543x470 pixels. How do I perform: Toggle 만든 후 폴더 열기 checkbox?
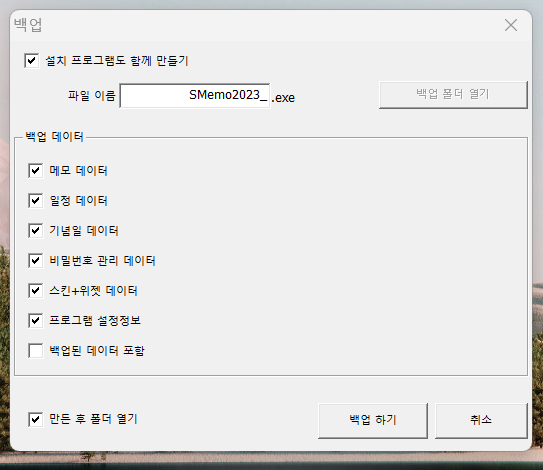[35, 419]
